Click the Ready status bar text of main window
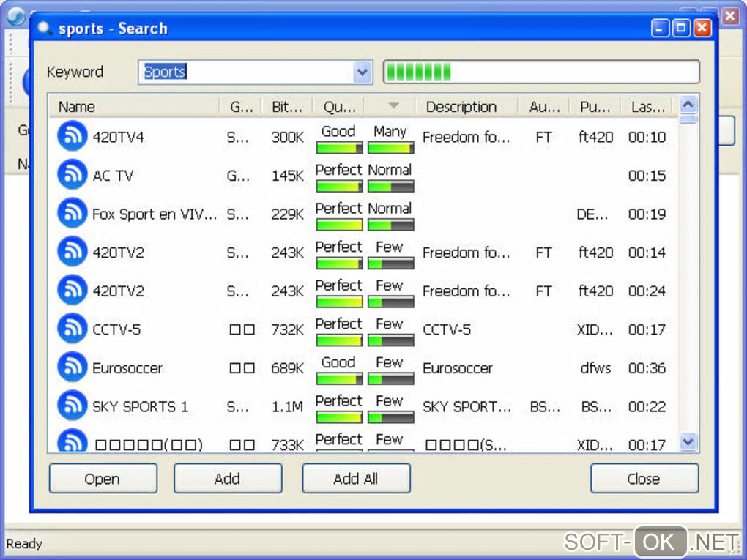 24,543
